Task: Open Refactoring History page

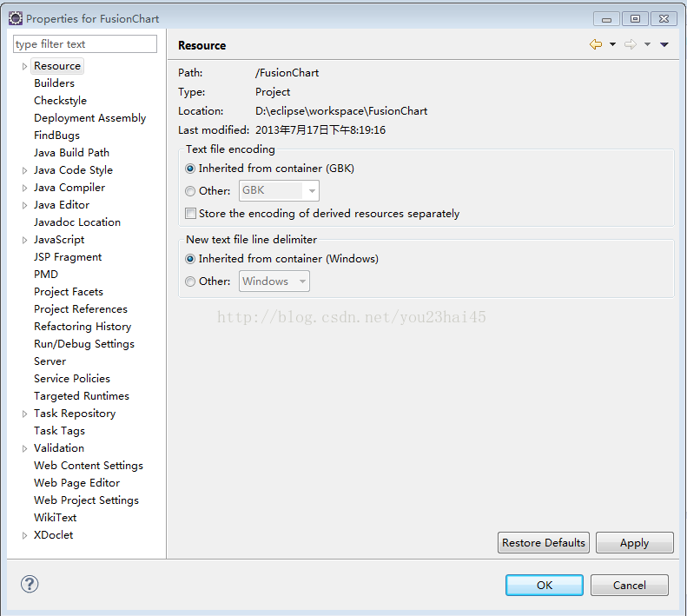Action: click(83, 327)
